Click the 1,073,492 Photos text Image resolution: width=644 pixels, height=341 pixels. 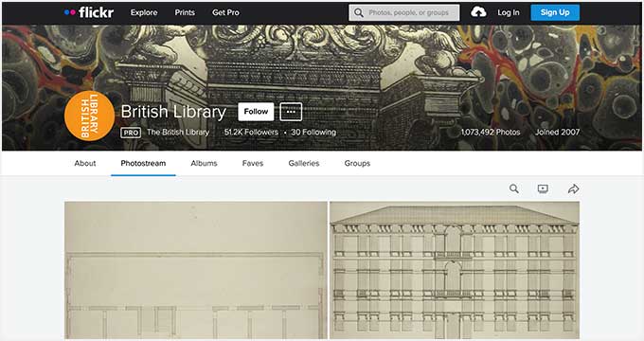491,133
